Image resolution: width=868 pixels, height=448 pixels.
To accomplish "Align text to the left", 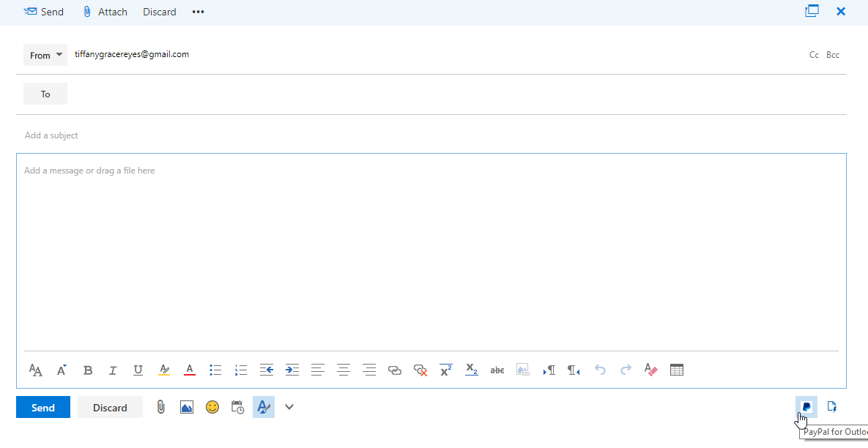I will click(x=318, y=370).
